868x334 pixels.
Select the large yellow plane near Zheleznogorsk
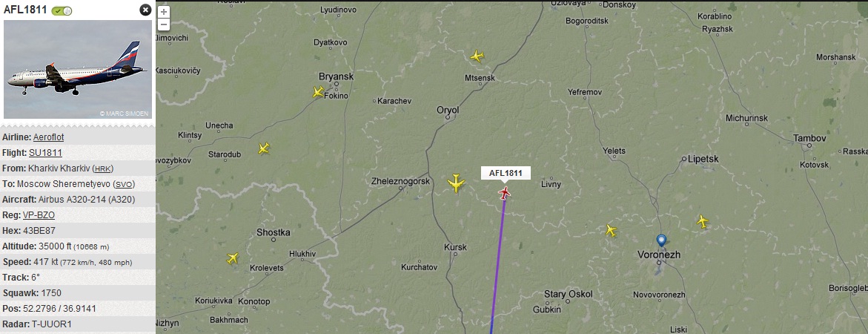(456, 183)
